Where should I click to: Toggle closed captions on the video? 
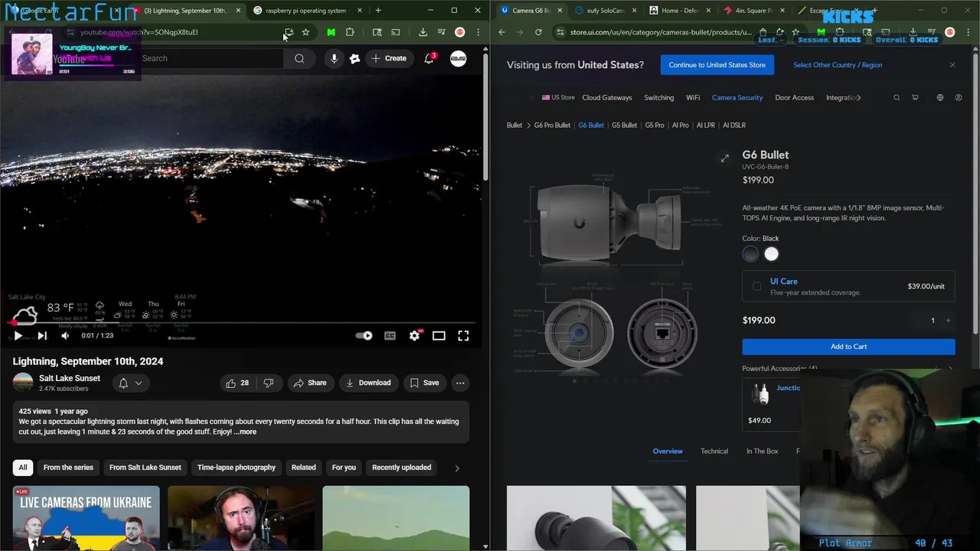point(390,336)
